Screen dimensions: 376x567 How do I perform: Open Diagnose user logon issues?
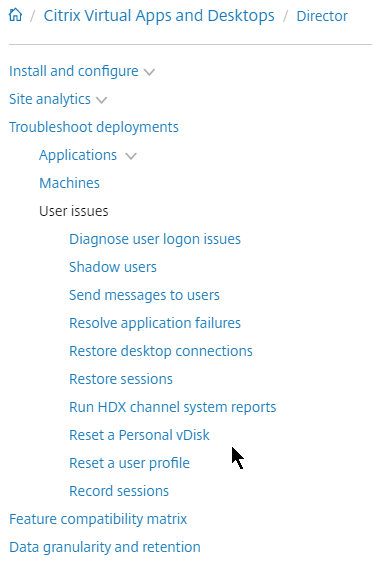coord(155,239)
